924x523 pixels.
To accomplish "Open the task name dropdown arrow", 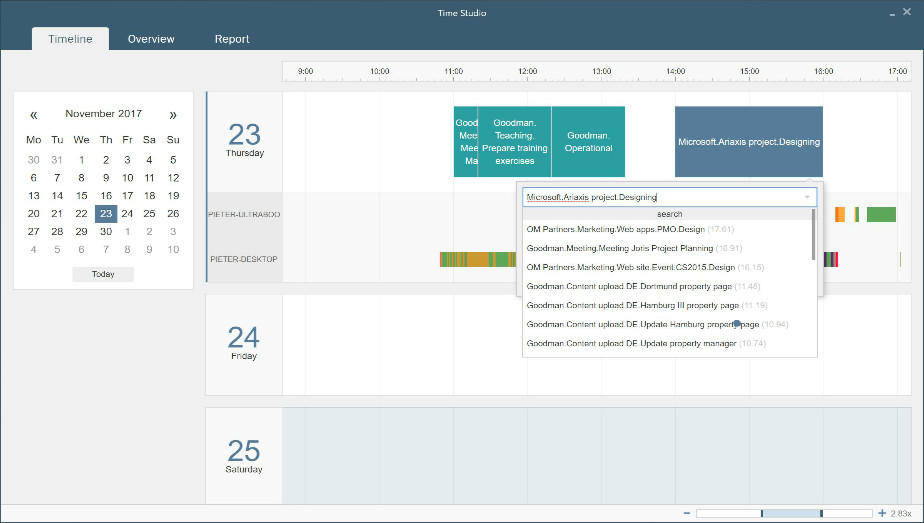I will 807,197.
